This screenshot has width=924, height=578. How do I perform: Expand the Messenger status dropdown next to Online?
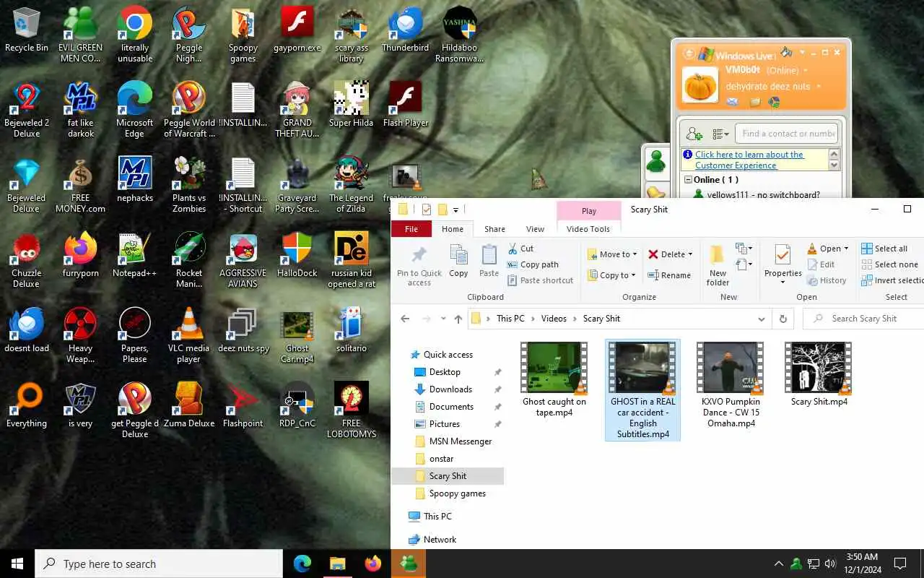tap(806, 71)
